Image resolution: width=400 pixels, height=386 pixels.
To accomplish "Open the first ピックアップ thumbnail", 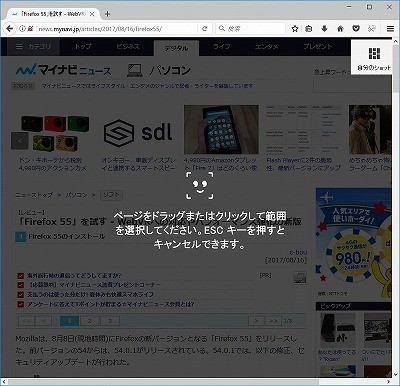I will pos(338,330).
